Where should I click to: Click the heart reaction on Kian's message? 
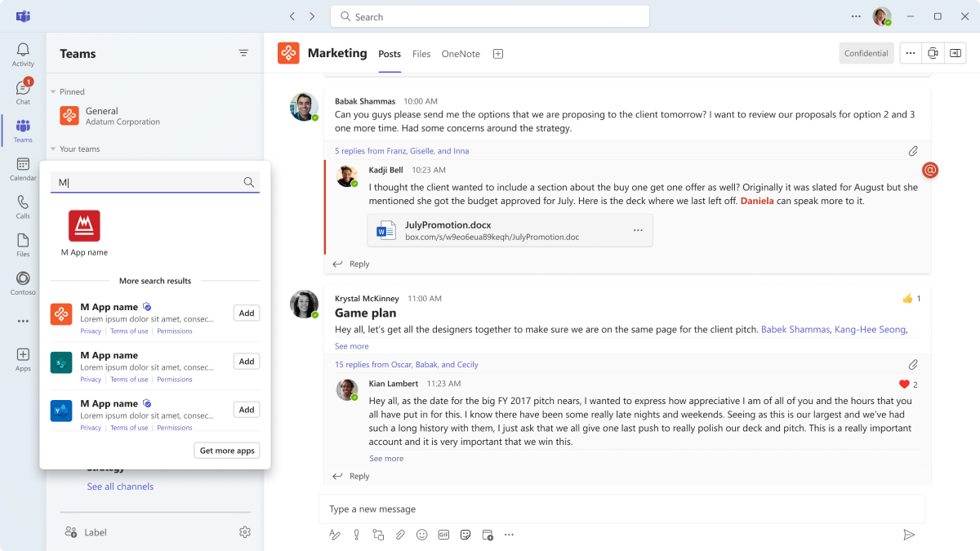pyautogui.click(x=904, y=384)
